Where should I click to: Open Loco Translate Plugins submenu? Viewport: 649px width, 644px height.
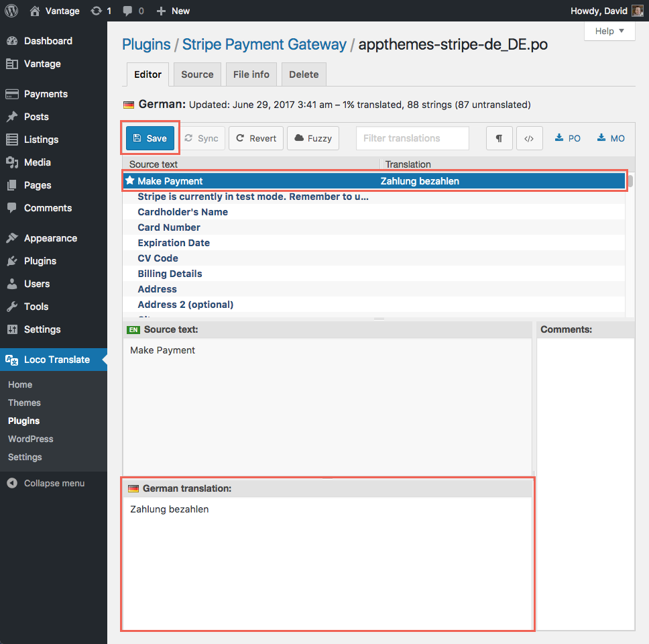[23, 421]
